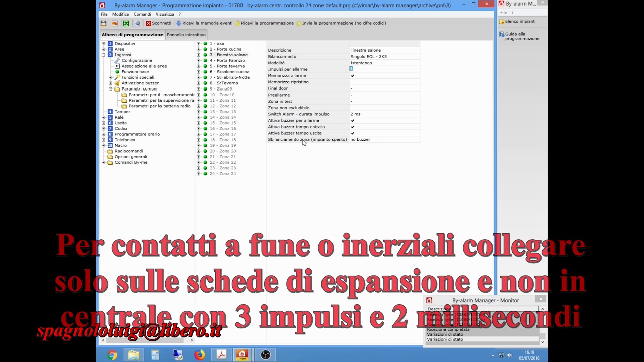The image size is (644, 362).
Task: Toggle Attiva buzzer per allarme checkmark
Action: 352,121
